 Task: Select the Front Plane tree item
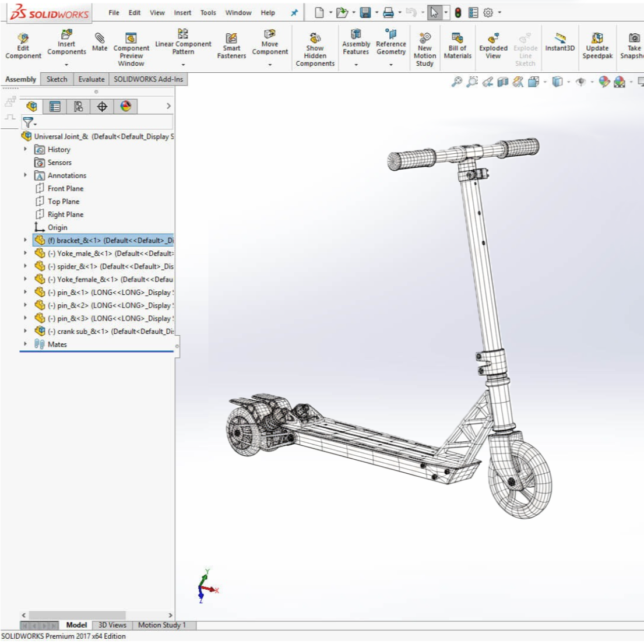pyautogui.click(x=65, y=188)
